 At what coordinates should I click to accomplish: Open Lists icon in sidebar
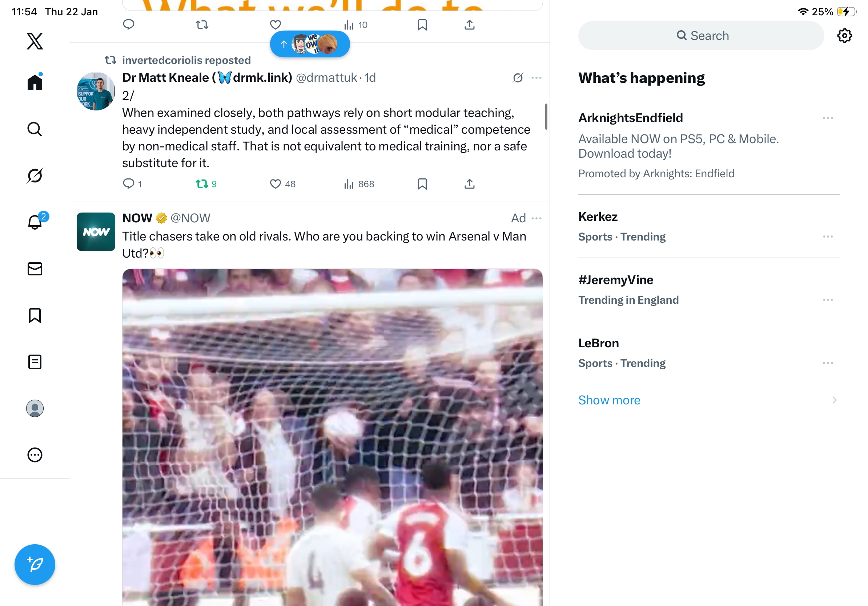(x=35, y=362)
